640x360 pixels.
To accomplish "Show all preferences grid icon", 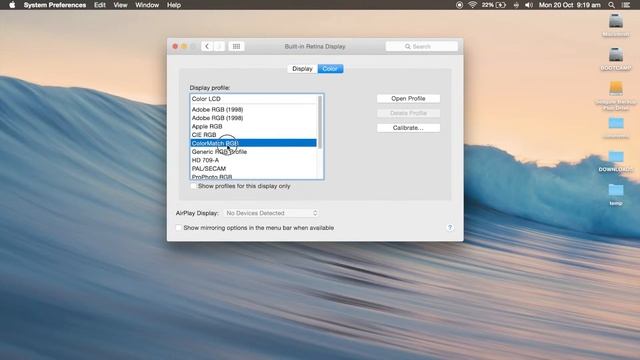I will pyautogui.click(x=236, y=46).
